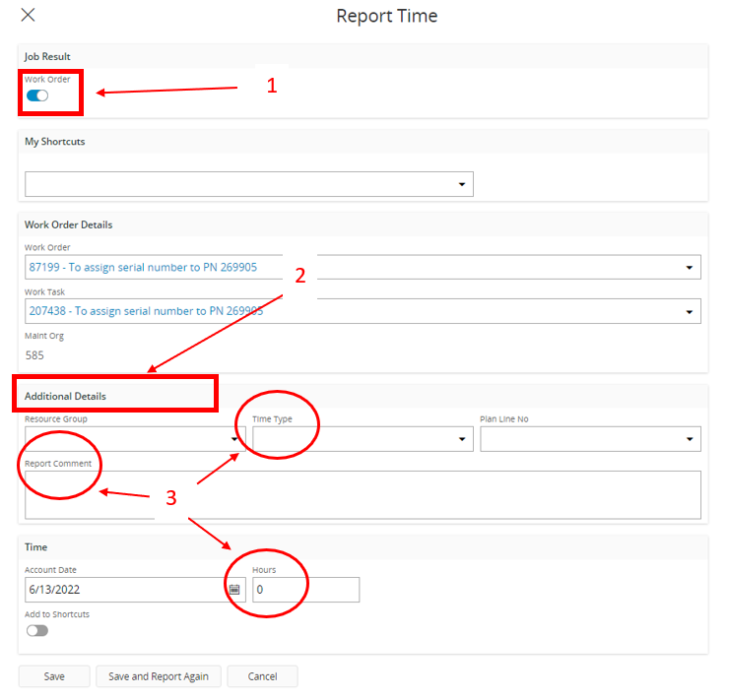
Task: Click Save and Report Again button
Action: 159,676
